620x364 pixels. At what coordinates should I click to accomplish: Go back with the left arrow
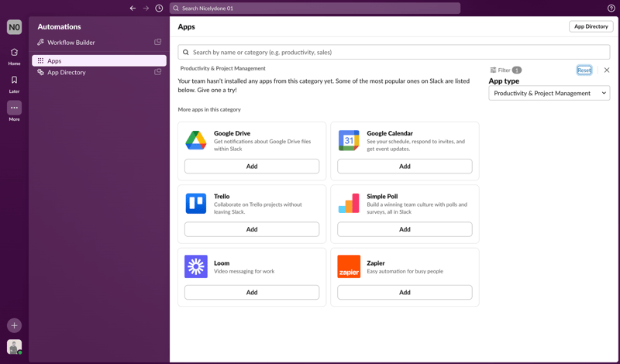click(133, 9)
